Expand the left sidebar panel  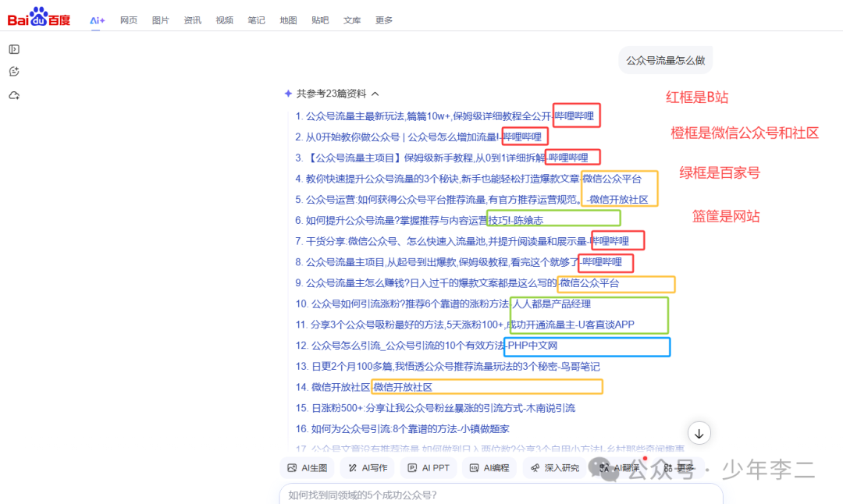(14, 50)
